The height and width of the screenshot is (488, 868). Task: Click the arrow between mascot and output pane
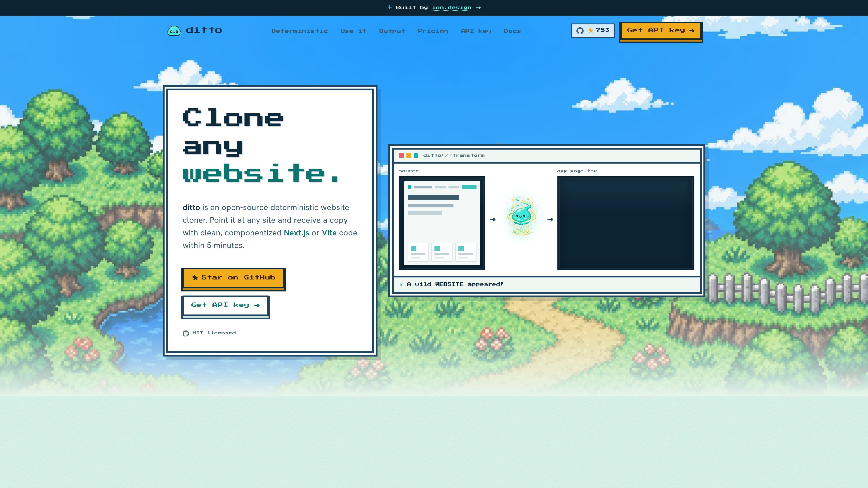550,220
